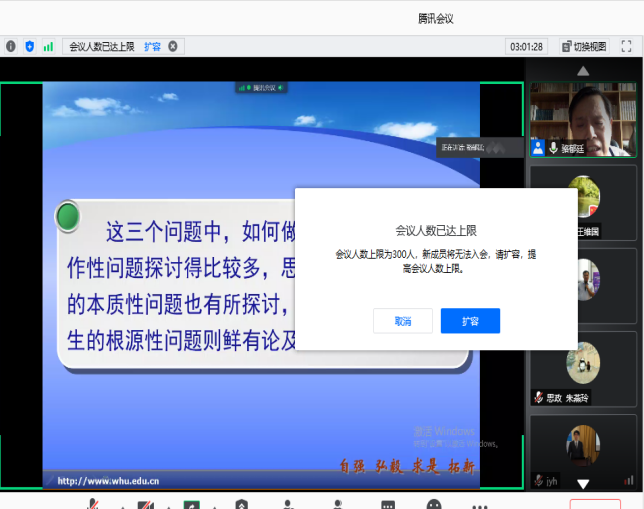The height and width of the screenshot is (509, 644).
Task: Click 取消 in the capacity dialog
Action: (x=403, y=321)
